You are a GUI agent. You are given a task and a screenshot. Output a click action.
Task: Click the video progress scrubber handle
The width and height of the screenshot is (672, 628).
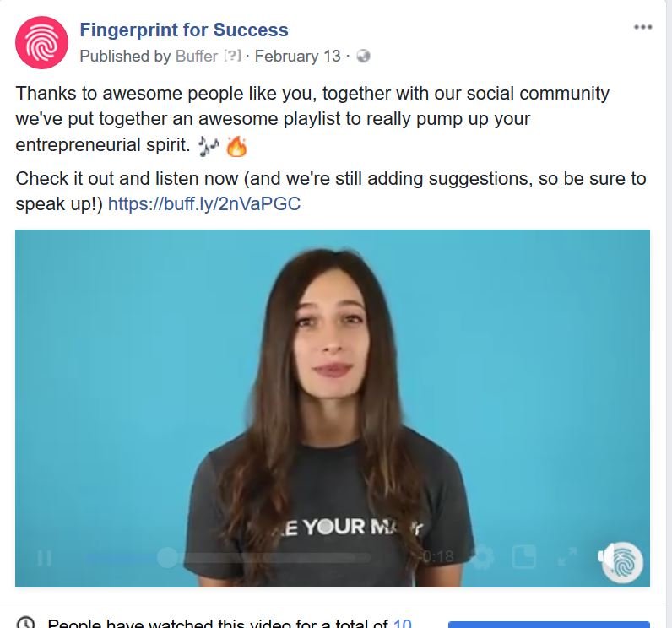tap(167, 557)
